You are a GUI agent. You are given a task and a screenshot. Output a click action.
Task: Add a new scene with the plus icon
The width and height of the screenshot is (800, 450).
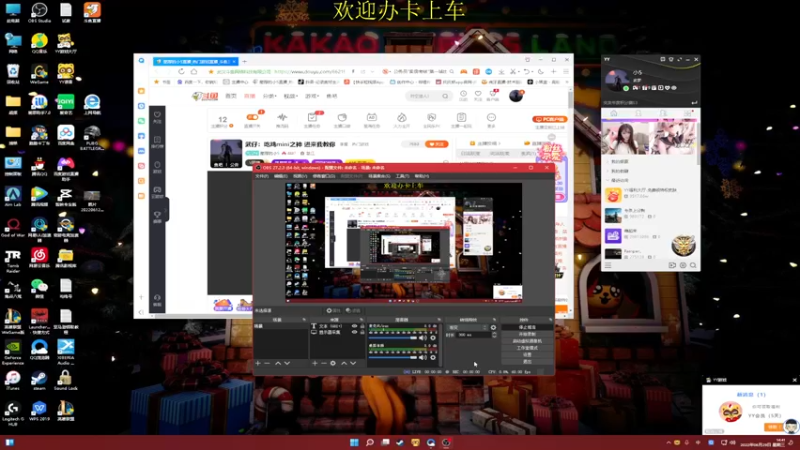(x=258, y=363)
